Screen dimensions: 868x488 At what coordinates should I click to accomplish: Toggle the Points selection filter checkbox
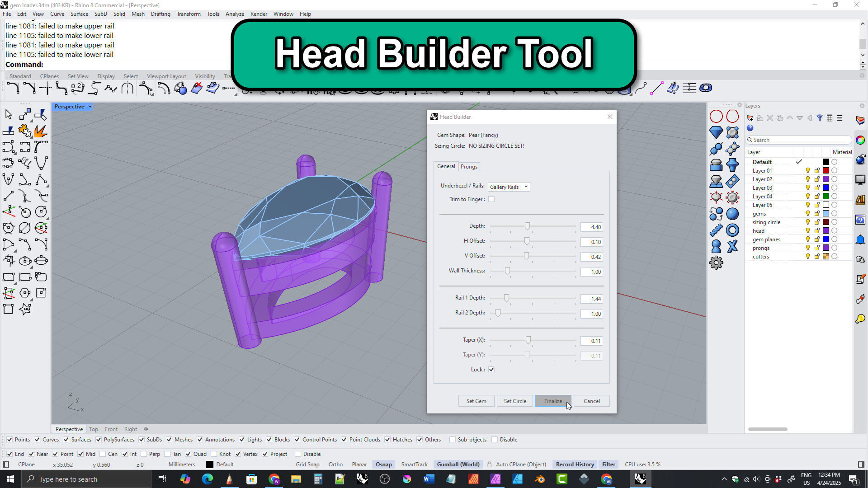(x=9, y=440)
